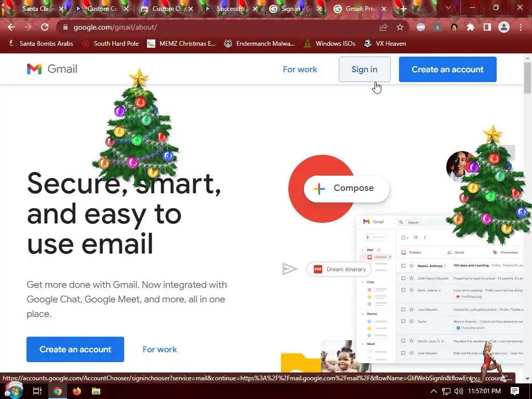Click the Gmail logo in header
Viewport: 532px width, 399px height.
coord(52,69)
